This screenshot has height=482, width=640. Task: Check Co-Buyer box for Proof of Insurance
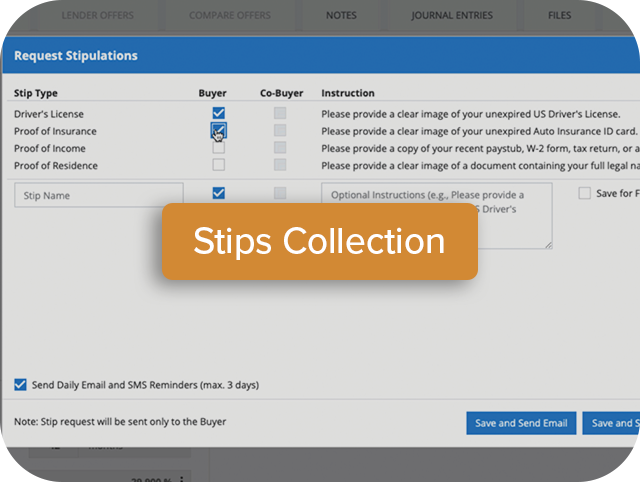[280, 131]
